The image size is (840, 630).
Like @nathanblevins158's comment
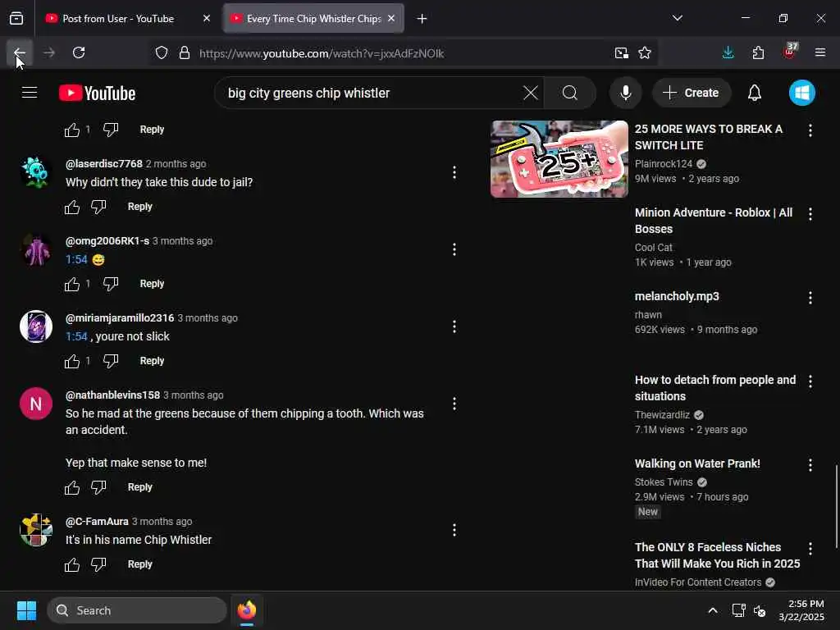point(72,487)
